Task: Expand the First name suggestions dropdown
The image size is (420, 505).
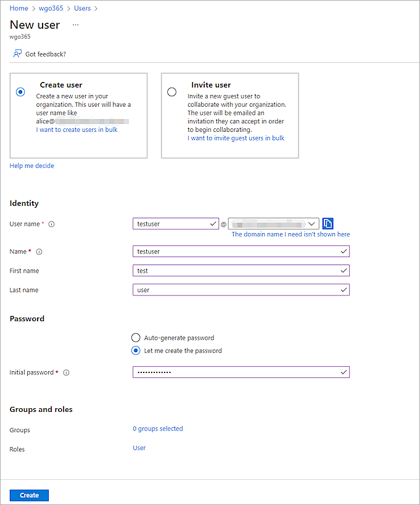Action: point(344,271)
